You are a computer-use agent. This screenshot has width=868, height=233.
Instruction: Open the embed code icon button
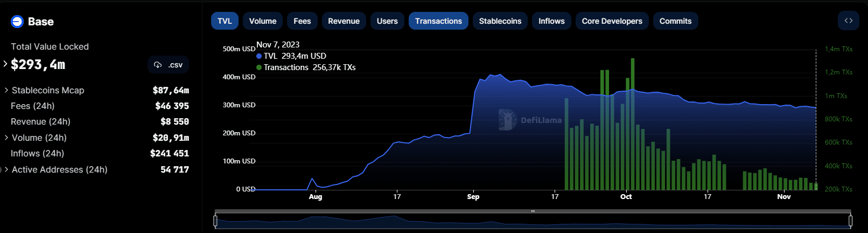849,20
